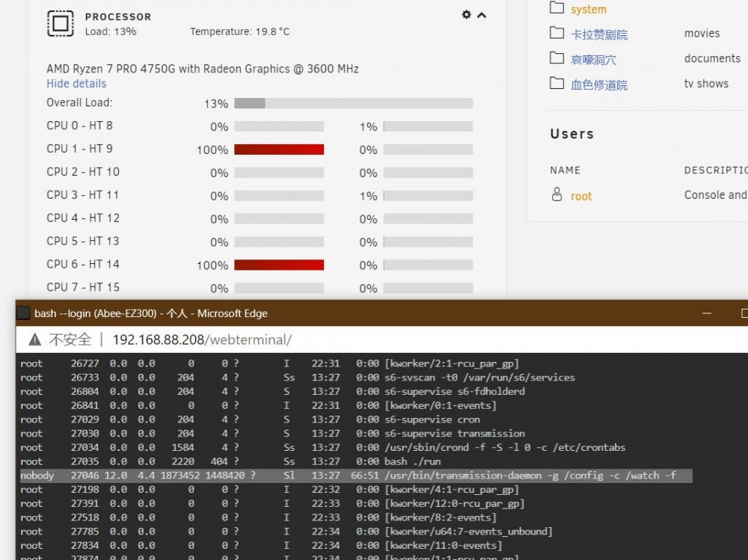Click 'kworker/12:0-rcu_par_gp' line
The width and height of the screenshot is (748, 560).
[272, 504]
